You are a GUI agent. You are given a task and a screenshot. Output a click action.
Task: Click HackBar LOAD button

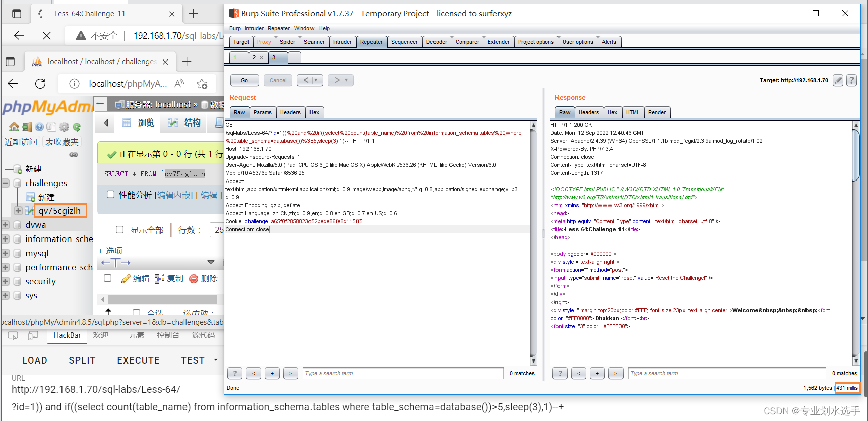click(x=35, y=360)
